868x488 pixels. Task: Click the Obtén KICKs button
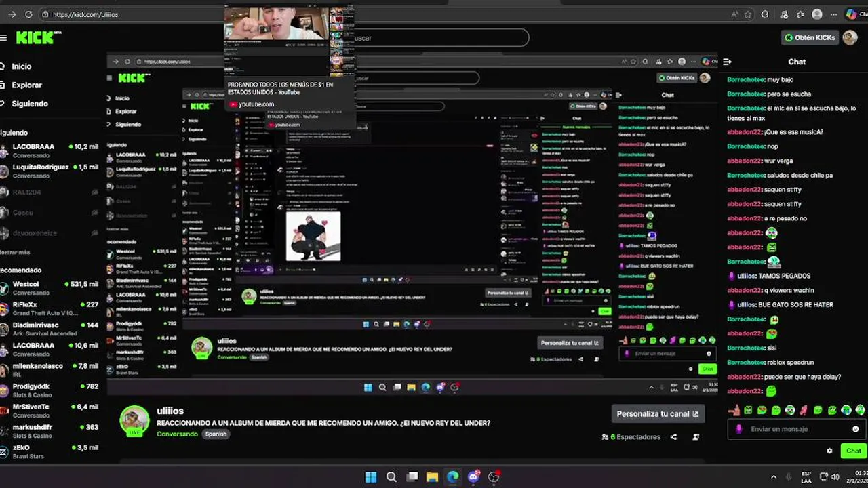pos(810,38)
